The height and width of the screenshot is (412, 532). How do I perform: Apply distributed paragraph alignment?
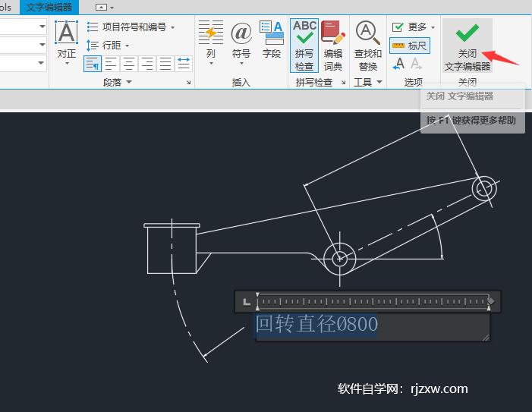coord(184,64)
